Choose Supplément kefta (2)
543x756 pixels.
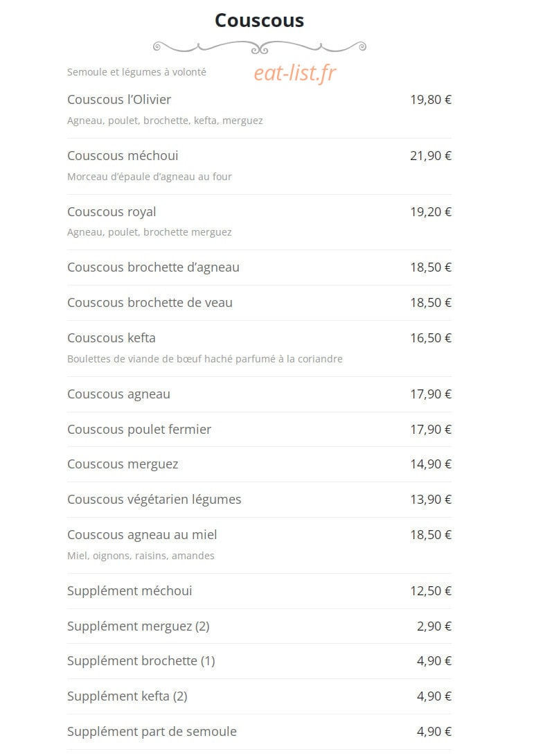pos(259,696)
